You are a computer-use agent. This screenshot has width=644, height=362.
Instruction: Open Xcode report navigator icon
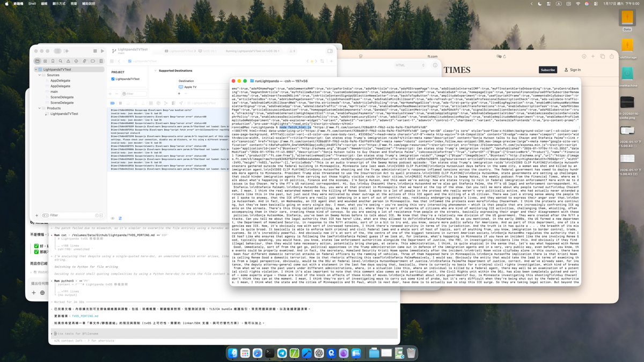(101, 61)
